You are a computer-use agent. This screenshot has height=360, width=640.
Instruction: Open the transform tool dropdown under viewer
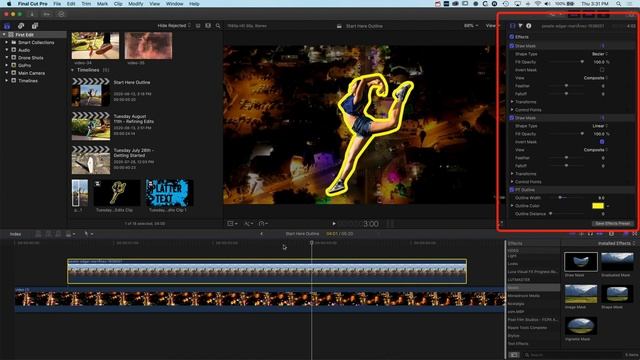[232, 224]
